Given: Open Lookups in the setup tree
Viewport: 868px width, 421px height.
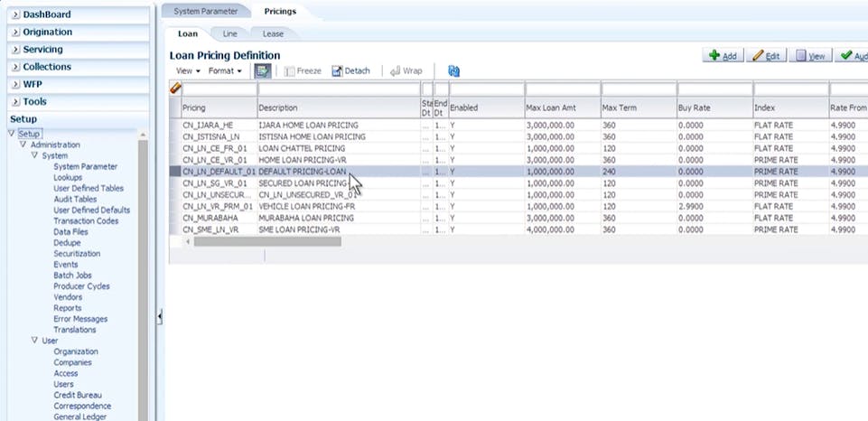Looking at the screenshot, I should (68, 178).
